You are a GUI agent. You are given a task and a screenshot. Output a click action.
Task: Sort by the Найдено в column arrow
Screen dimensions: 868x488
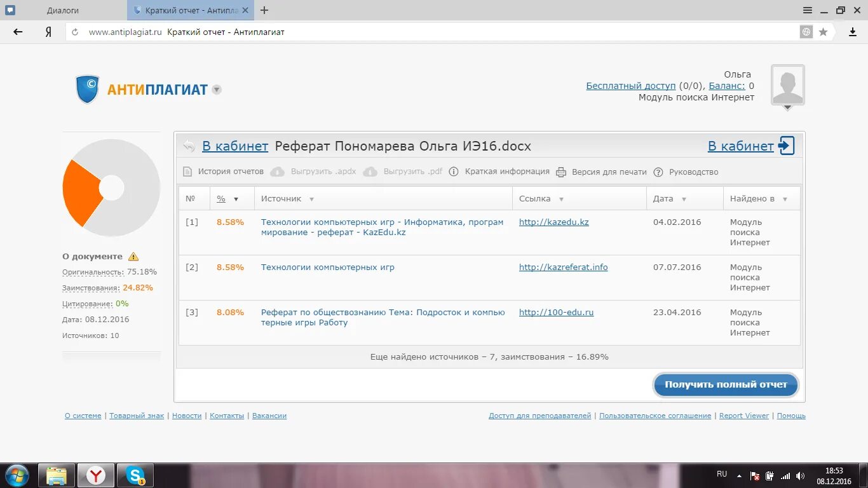(x=785, y=199)
